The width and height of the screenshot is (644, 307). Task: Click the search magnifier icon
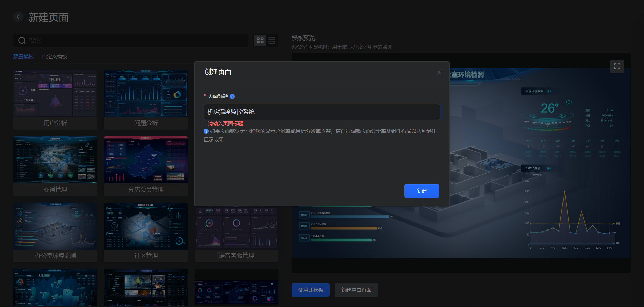tap(22, 40)
